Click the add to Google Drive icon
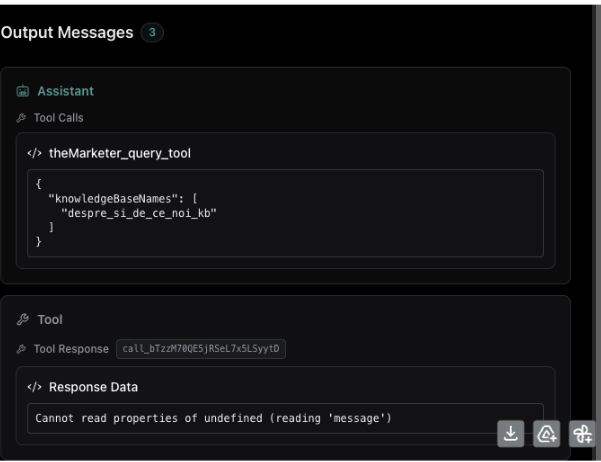This screenshot has width=601, height=462. tap(546, 433)
